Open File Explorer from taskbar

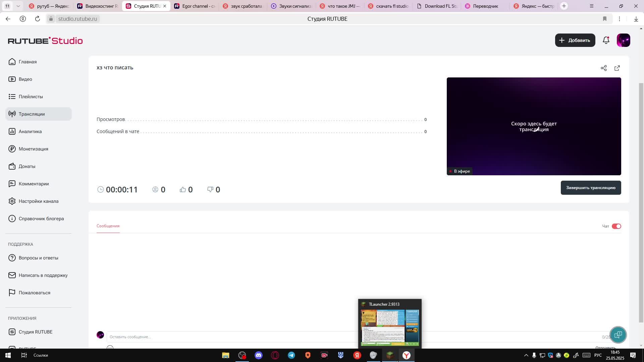coord(225,355)
